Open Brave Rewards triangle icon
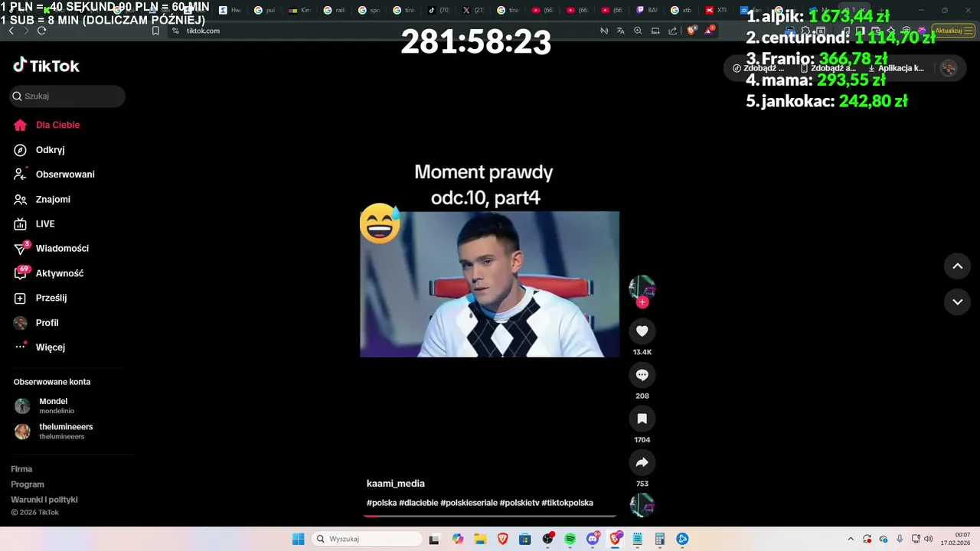980x551 pixels. pyautogui.click(x=709, y=31)
